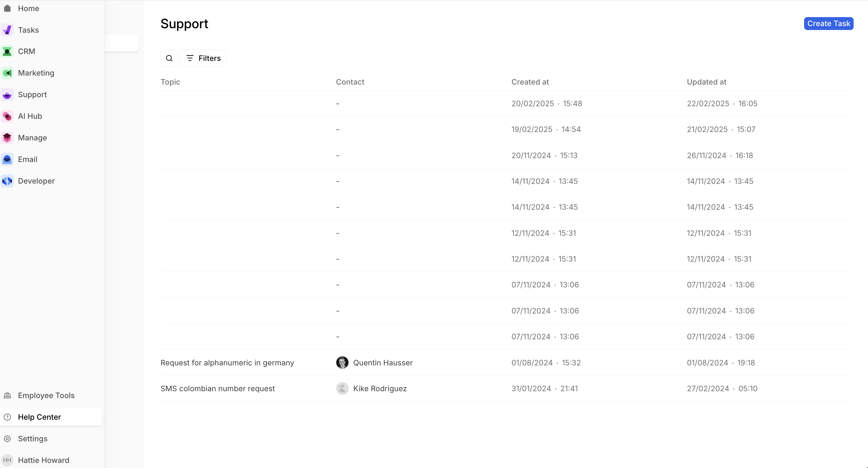Open the Developer app icon
This screenshot has height=468, width=868.
(7, 181)
